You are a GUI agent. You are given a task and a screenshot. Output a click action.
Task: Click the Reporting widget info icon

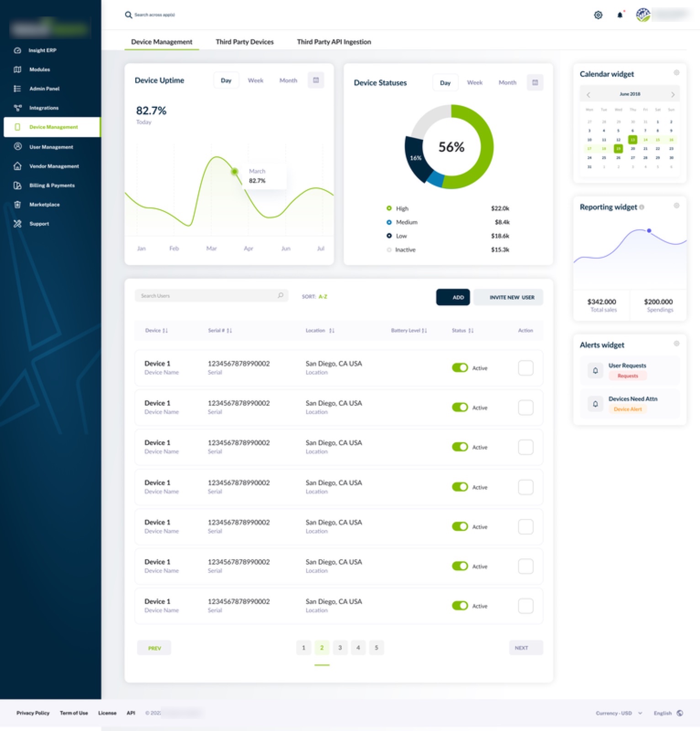pos(642,207)
